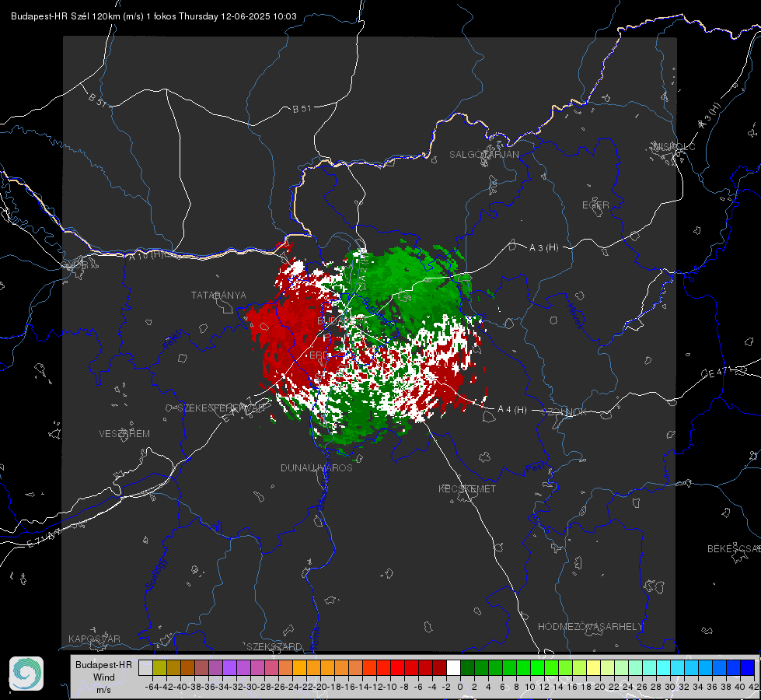Click the MISKOLC city label
The image size is (761, 700).
pyautogui.click(x=674, y=146)
